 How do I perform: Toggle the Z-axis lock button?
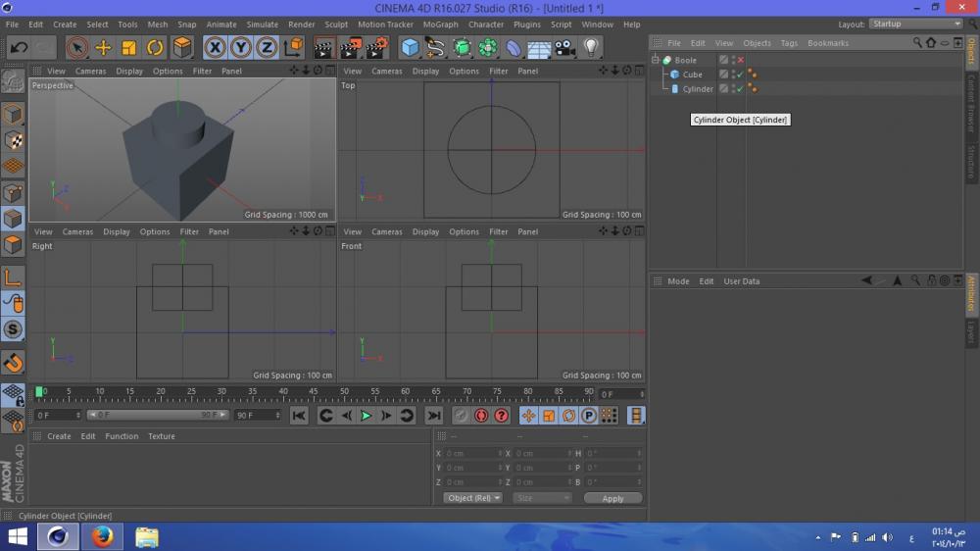coord(266,47)
